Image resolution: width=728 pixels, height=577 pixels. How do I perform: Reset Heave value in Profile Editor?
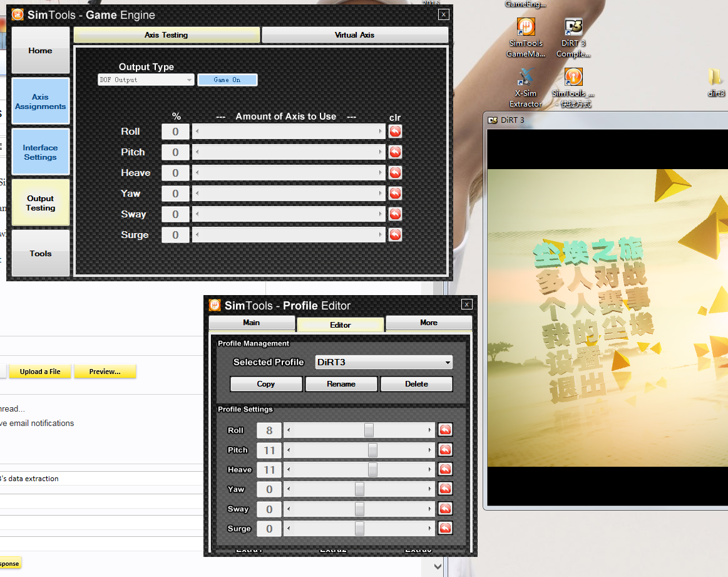coord(445,469)
